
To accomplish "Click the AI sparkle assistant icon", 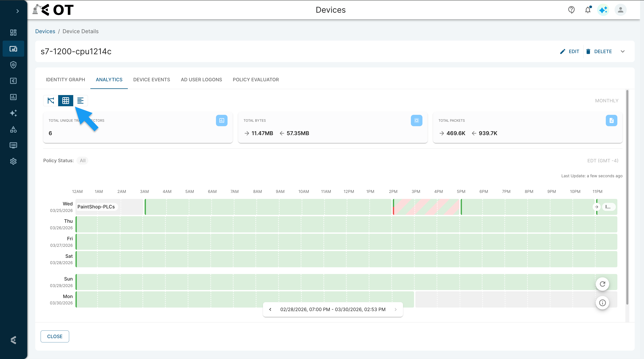I will click(x=603, y=10).
